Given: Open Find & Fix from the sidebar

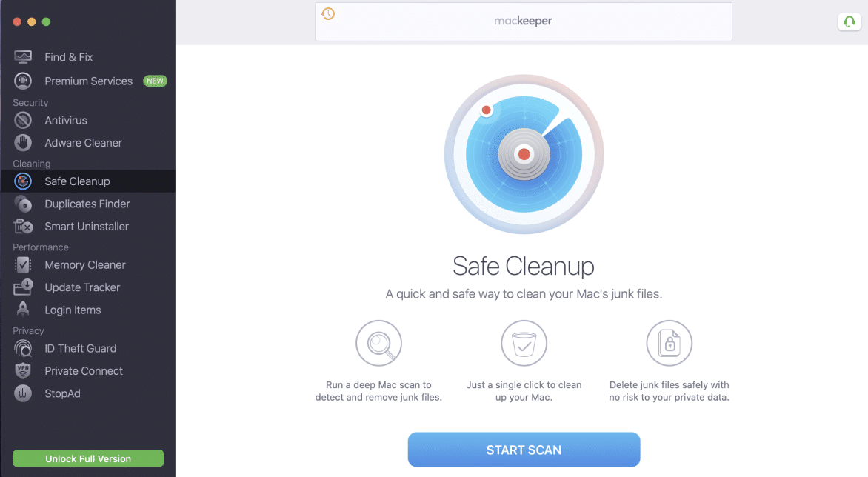Looking at the screenshot, I should click(x=67, y=56).
